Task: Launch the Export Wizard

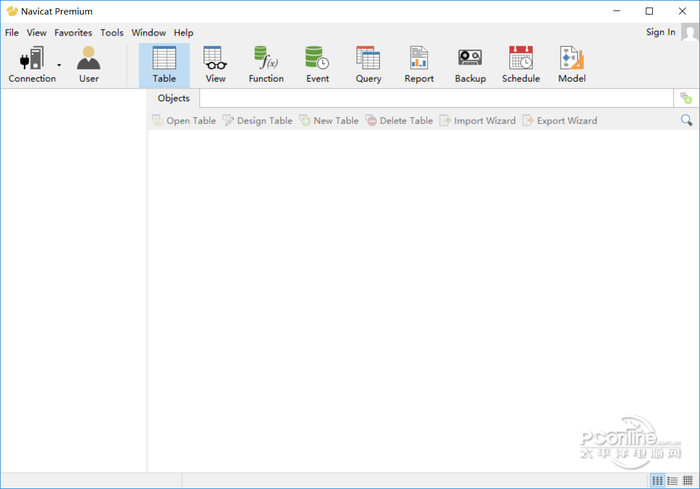Action: [560, 121]
